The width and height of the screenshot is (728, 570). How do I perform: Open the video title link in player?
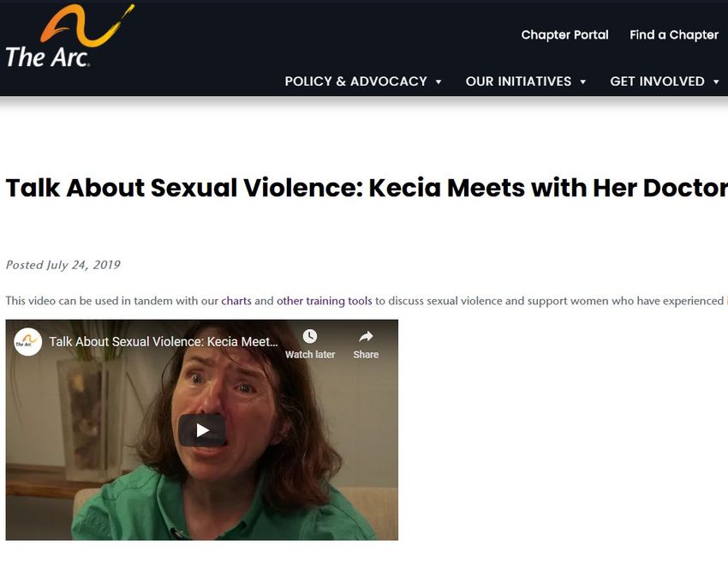pos(164,341)
